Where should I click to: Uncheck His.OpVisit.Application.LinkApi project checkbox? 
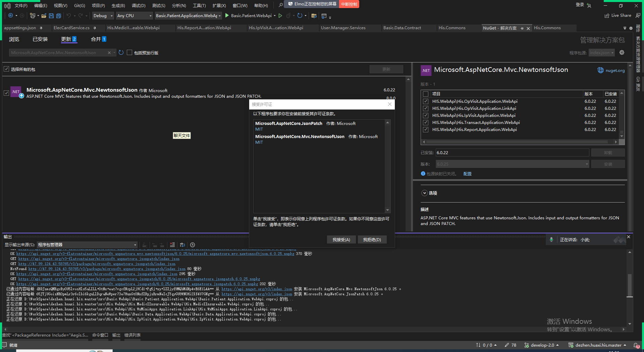[x=425, y=108]
